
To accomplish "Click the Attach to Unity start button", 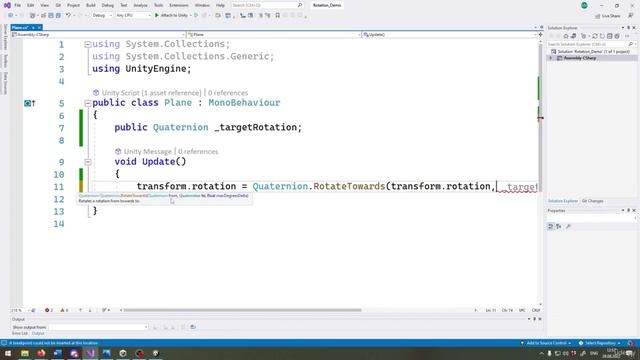I will point(171,15).
